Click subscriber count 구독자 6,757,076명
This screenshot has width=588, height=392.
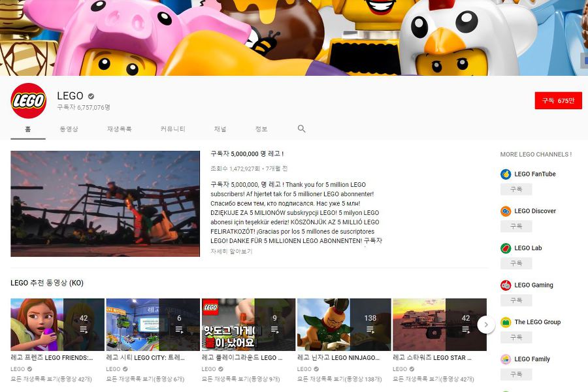click(x=84, y=107)
